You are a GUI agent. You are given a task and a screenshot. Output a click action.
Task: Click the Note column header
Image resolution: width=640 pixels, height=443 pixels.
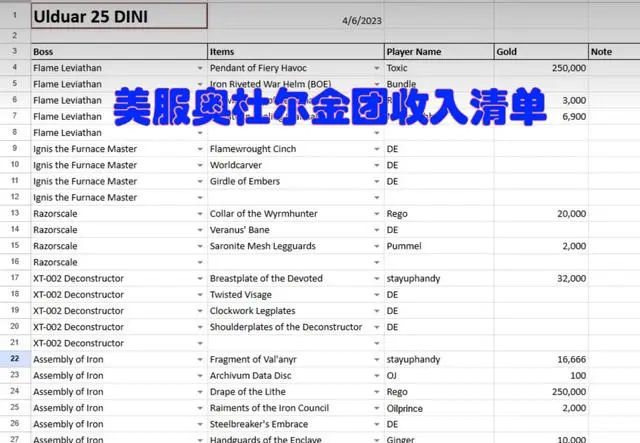click(x=614, y=52)
